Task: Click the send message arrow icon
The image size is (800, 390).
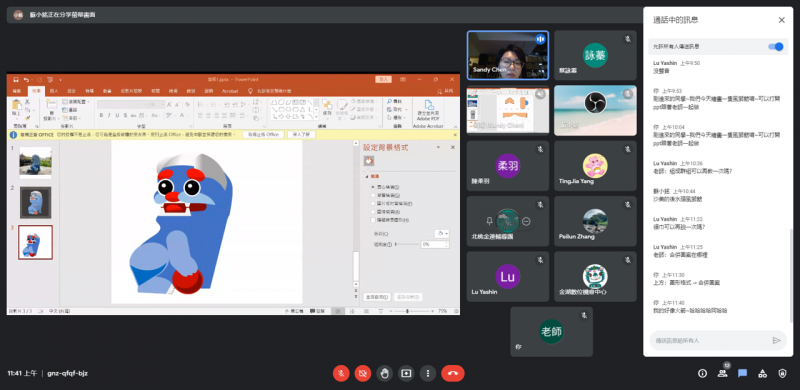Action: pyautogui.click(x=777, y=340)
